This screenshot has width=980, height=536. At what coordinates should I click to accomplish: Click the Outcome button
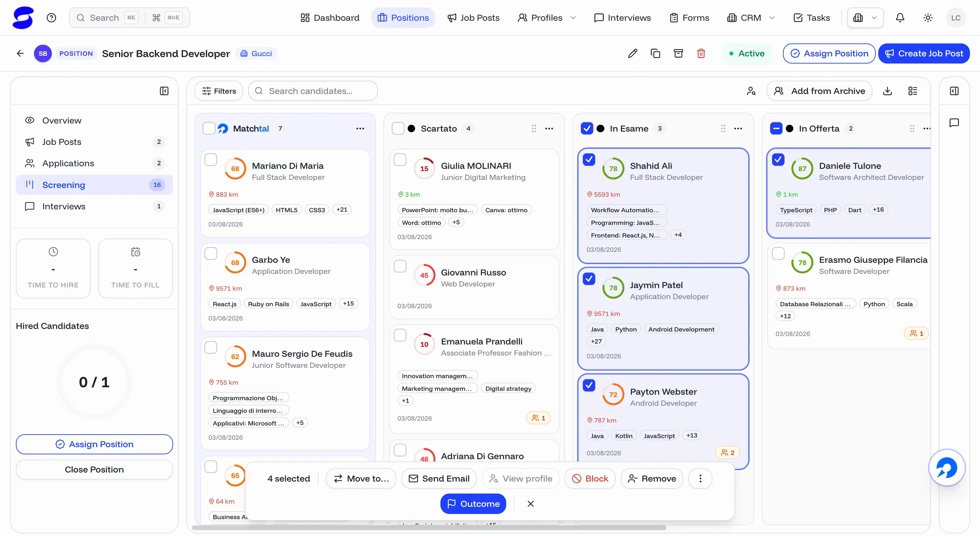473,503
